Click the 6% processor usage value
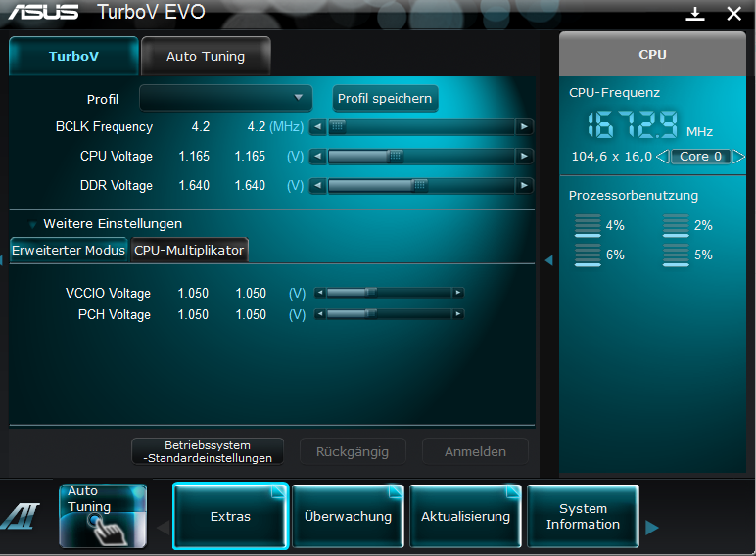The height and width of the screenshot is (556, 756). pos(615,255)
